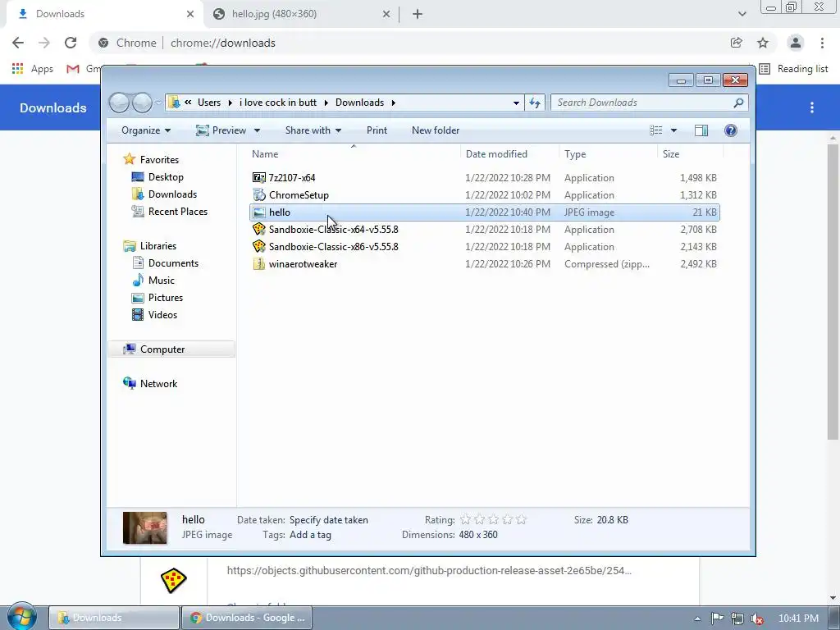Viewport: 840px width, 630px height.
Task: Select Computer in navigation pane
Action: (171, 349)
